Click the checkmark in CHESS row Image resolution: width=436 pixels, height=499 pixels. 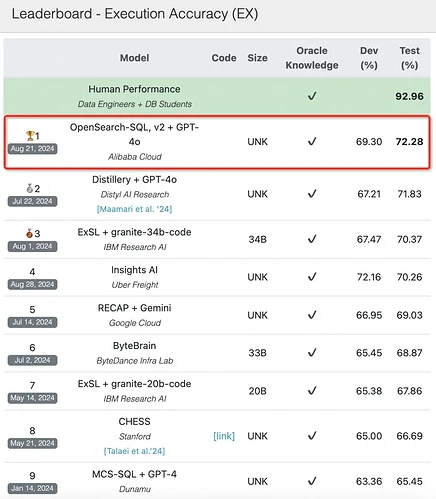(312, 436)
